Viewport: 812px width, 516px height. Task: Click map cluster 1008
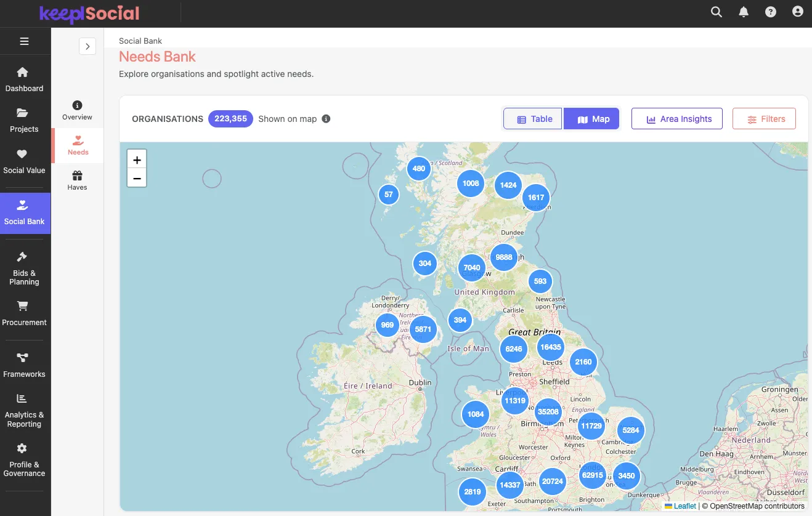click(x=471, y=183)
